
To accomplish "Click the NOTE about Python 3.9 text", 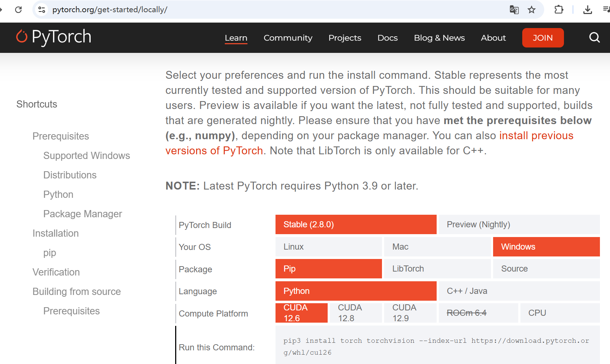I will [292, 186].
